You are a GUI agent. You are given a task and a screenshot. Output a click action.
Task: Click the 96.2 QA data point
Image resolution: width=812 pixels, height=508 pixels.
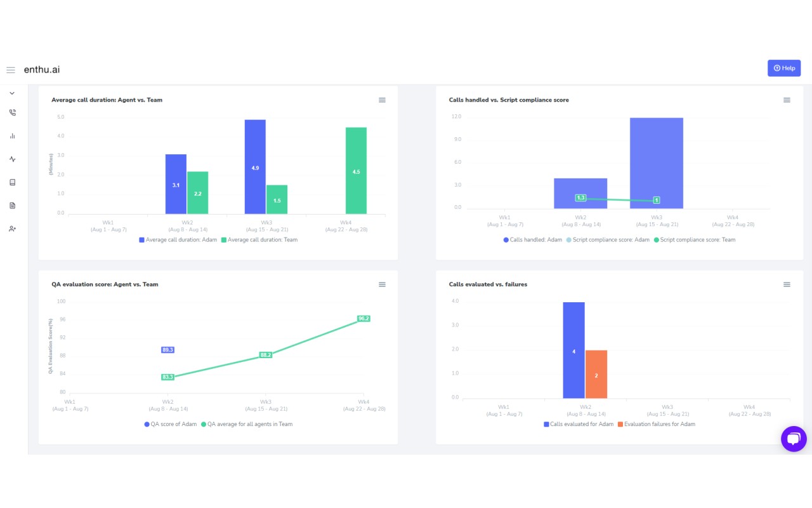coord(363,318)
